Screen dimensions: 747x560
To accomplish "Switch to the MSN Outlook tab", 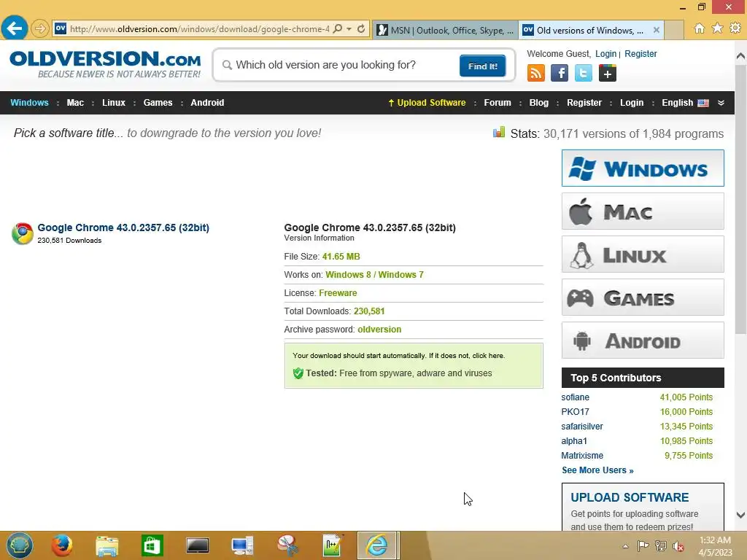I will 445,30.
